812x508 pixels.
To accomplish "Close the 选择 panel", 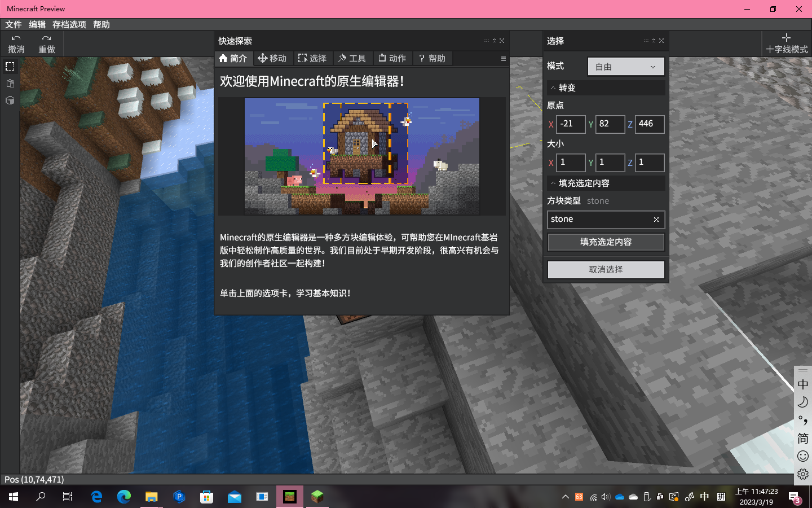I will click(661, 41).
